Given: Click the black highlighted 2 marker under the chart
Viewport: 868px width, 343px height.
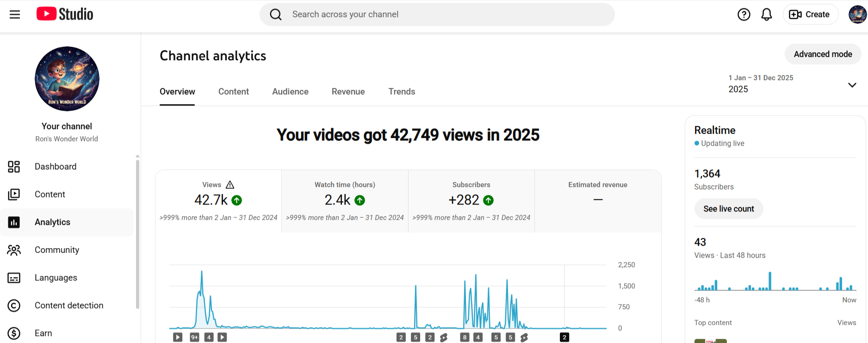Looking at the screenshot, I should [564, 337].
